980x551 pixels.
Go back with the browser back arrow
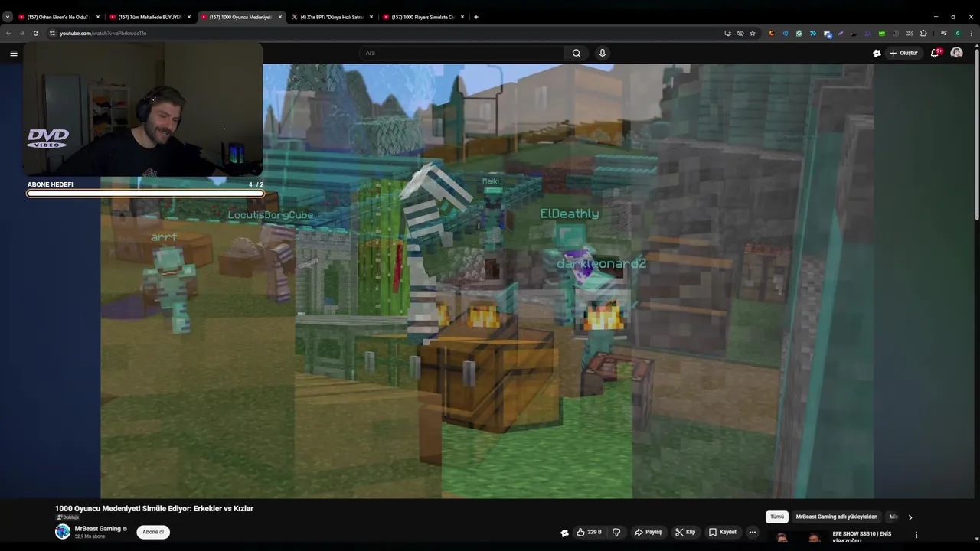tap(8, 33)
